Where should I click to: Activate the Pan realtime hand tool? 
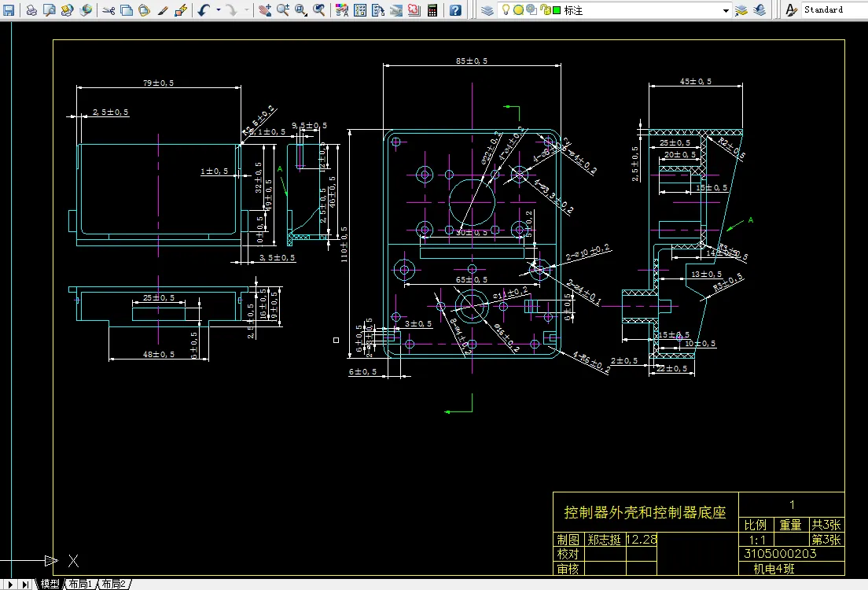point(265,10)
